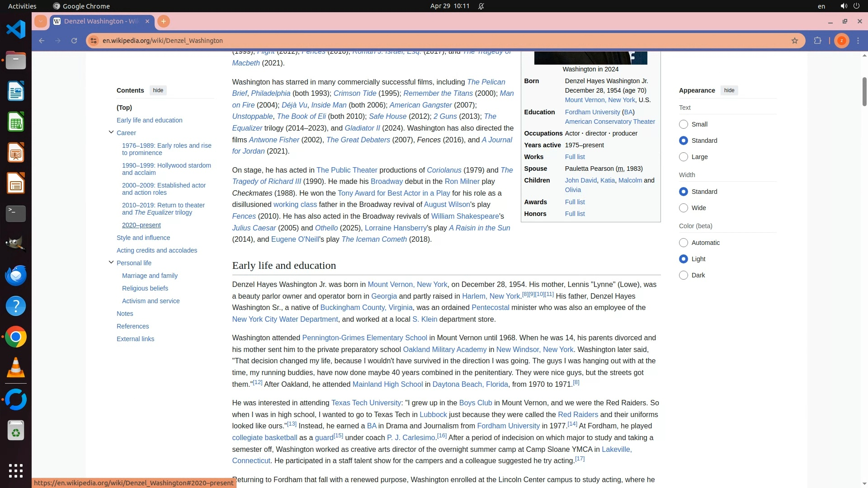Go back to the previous page
This screenshot has height=488, width=868.
(42, 41)
